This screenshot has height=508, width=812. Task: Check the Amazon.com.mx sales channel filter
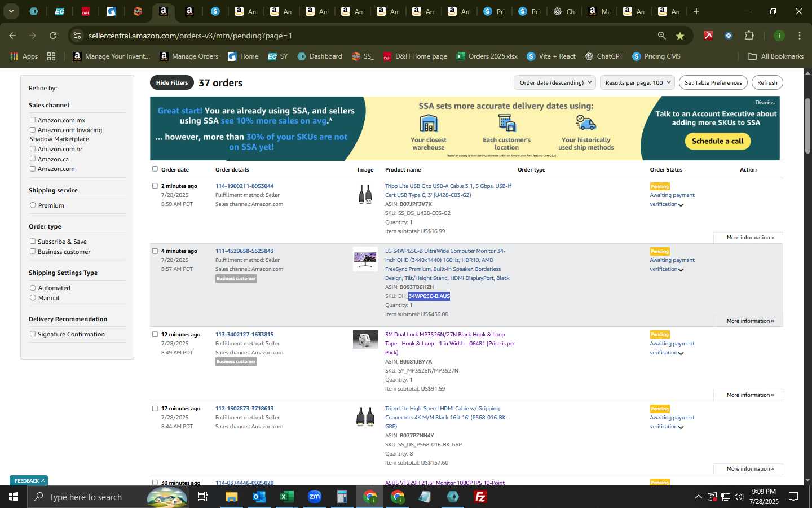pyautogui.click(x=33, y=120)
